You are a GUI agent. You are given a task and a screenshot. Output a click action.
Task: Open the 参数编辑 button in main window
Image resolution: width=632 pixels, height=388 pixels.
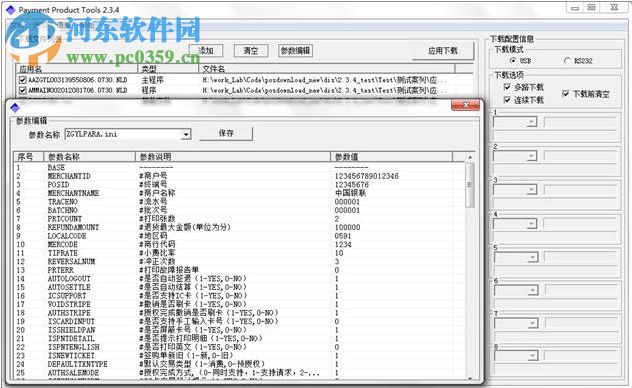(x=295, y=51)
